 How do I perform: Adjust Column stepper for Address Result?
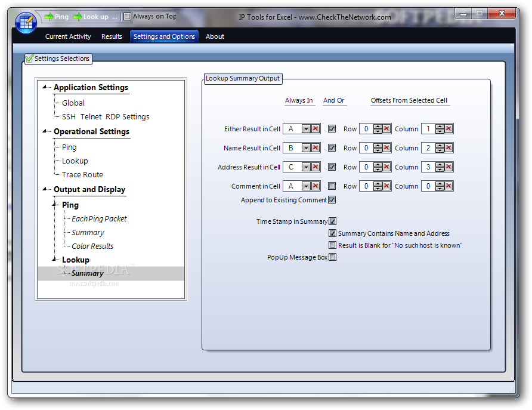coord(440,167)
